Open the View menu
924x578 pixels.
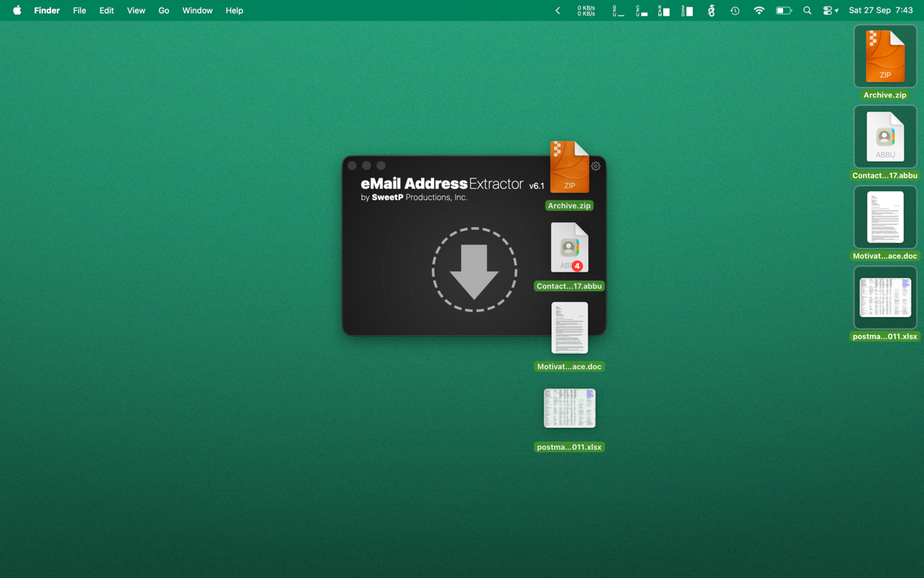click(x=136, y=11)
